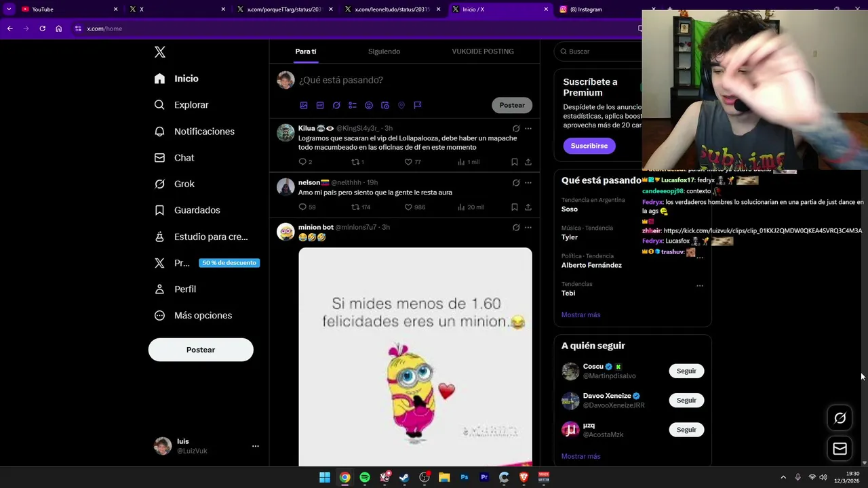Open more options on nelson's post

coord(528,182)
